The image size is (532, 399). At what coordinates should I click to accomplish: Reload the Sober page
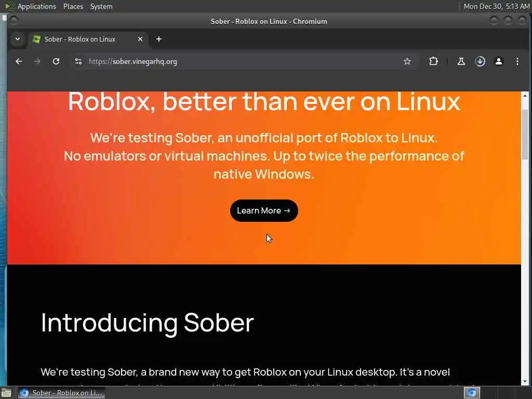pos(56,61)
